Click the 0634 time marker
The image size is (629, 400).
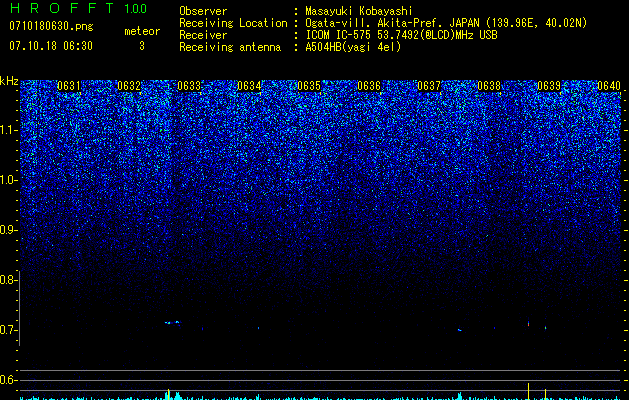tap(249, 86)
